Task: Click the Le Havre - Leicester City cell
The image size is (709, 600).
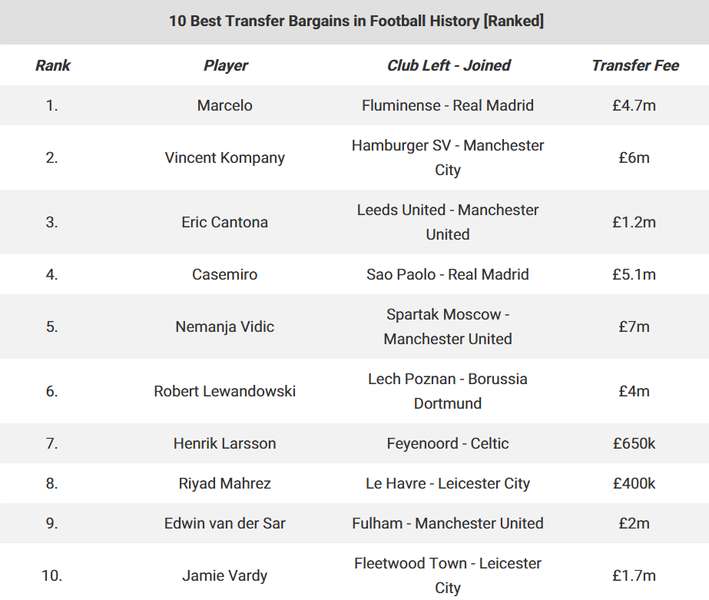Action: click(x=448, y=483)
